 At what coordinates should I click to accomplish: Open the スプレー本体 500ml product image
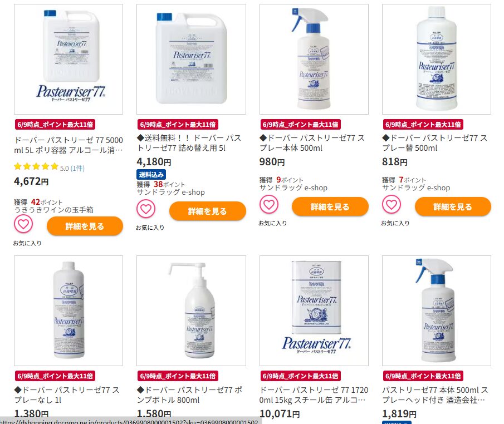314,59
